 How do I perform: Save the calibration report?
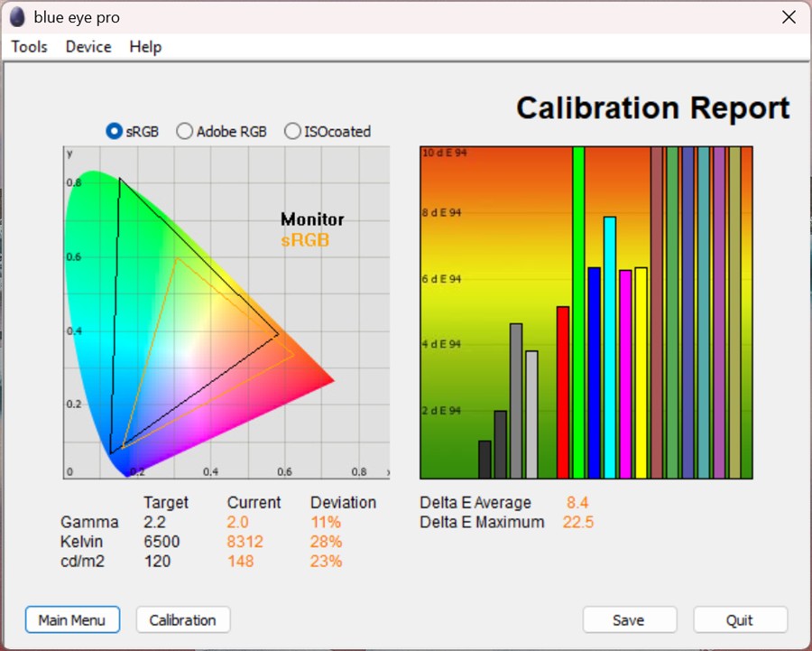(629, 620)
